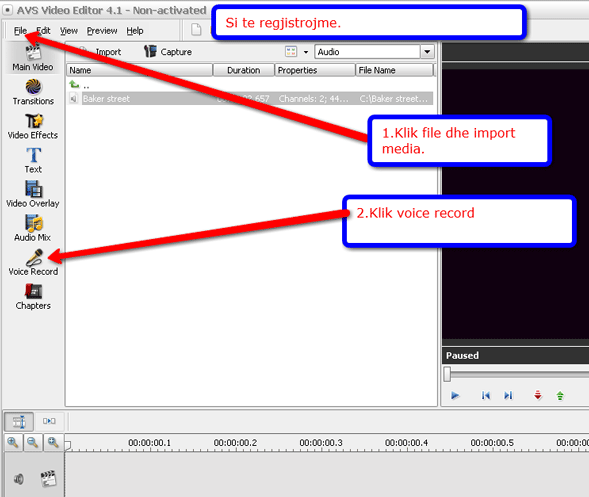Click the AVS Video Editor title icon

[x=8, y=10]
